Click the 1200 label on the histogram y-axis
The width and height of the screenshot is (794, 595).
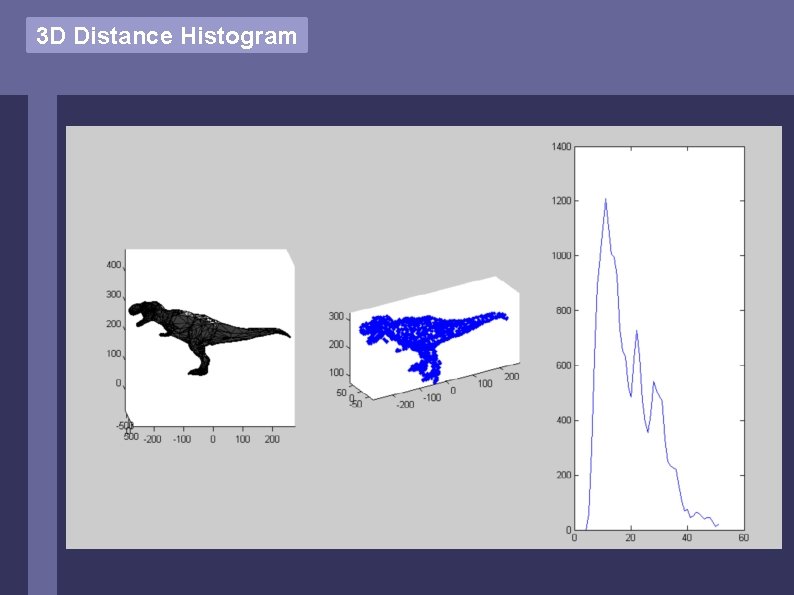pyautogui.click(x=561, y=201)
